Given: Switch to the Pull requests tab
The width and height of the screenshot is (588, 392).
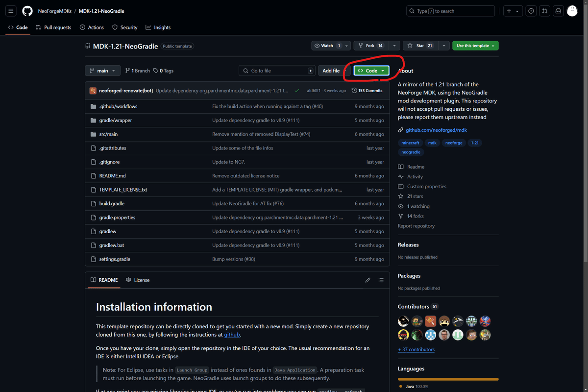Looking at the screenshot, I should [x=53, y=27].
